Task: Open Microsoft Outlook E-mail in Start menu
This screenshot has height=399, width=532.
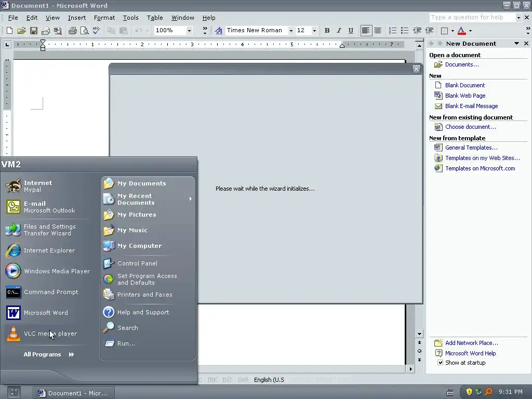Action: point(48,207)
